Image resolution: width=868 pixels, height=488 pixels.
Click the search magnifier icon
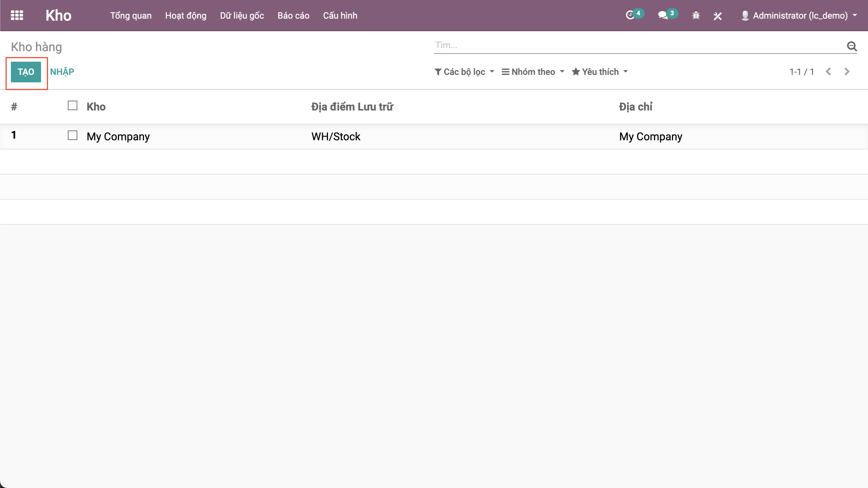pos(852,46)
